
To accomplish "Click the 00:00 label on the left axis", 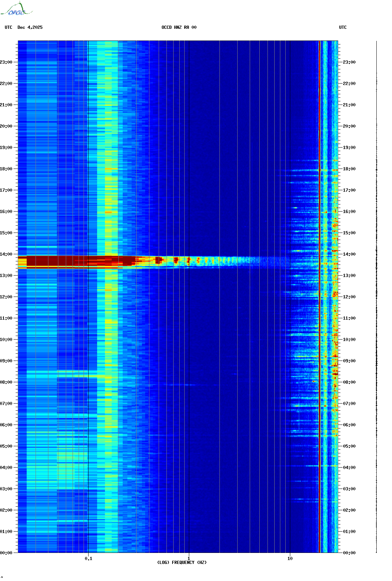I will (6, 553).
